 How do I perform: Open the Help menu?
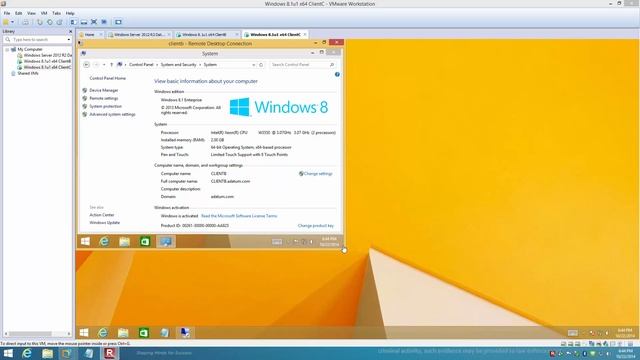pyautogui.click(x=70, y=13)
